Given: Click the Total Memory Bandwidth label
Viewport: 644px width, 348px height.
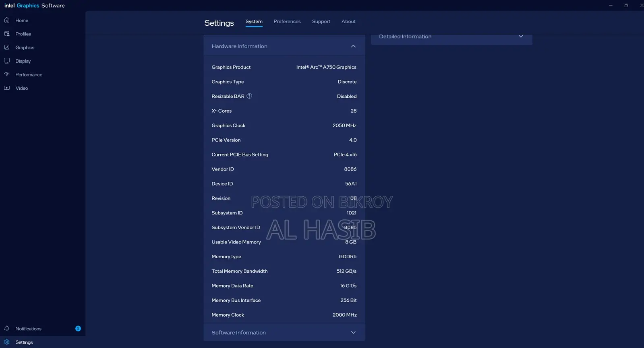Looking at the screenshot, I should [x=239, y=271].
